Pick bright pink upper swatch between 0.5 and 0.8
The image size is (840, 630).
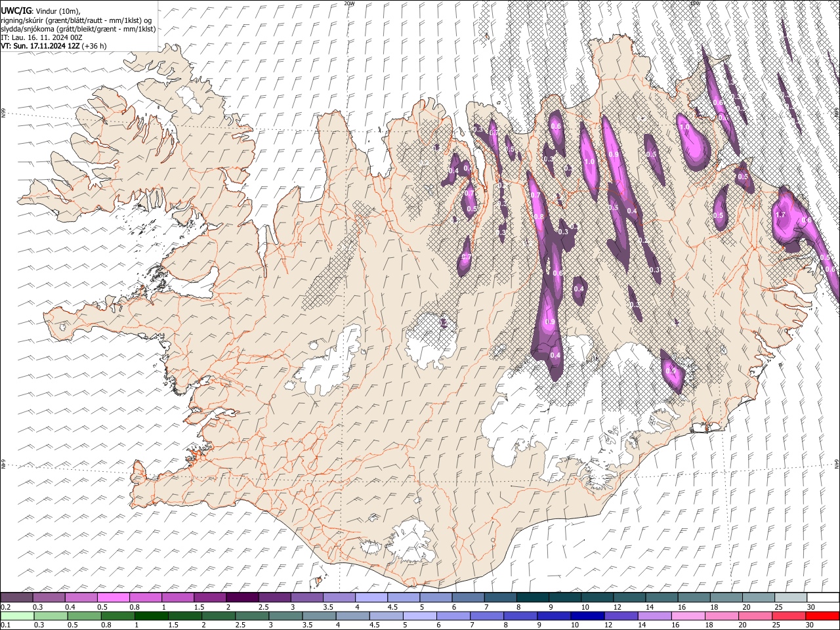[x=114, y=597]
